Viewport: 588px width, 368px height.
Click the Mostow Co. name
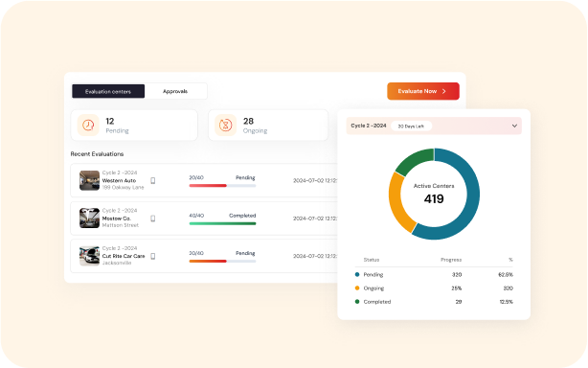117,218
